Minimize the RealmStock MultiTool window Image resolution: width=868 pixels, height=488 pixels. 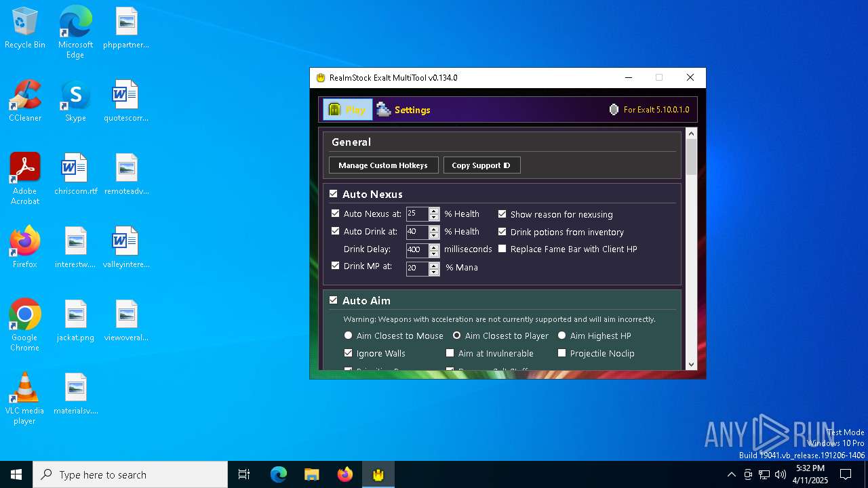tap(629, 77)
